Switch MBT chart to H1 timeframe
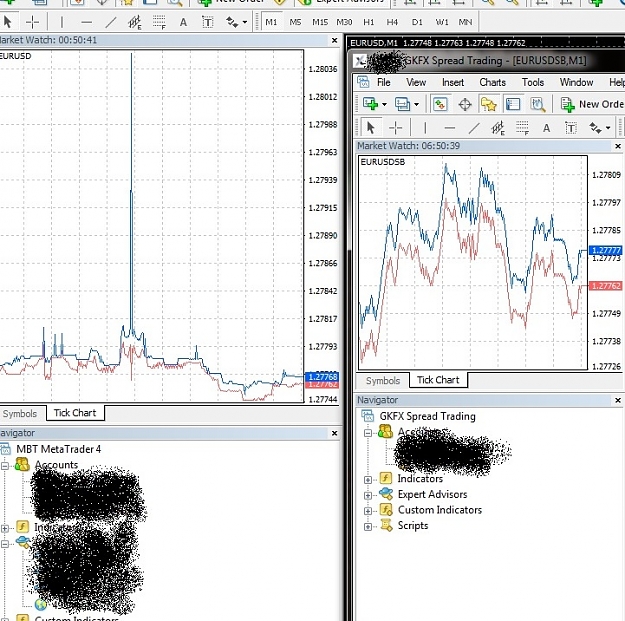Image resolution: width=625 pixels, height=621 pixels. coord(369,22)
